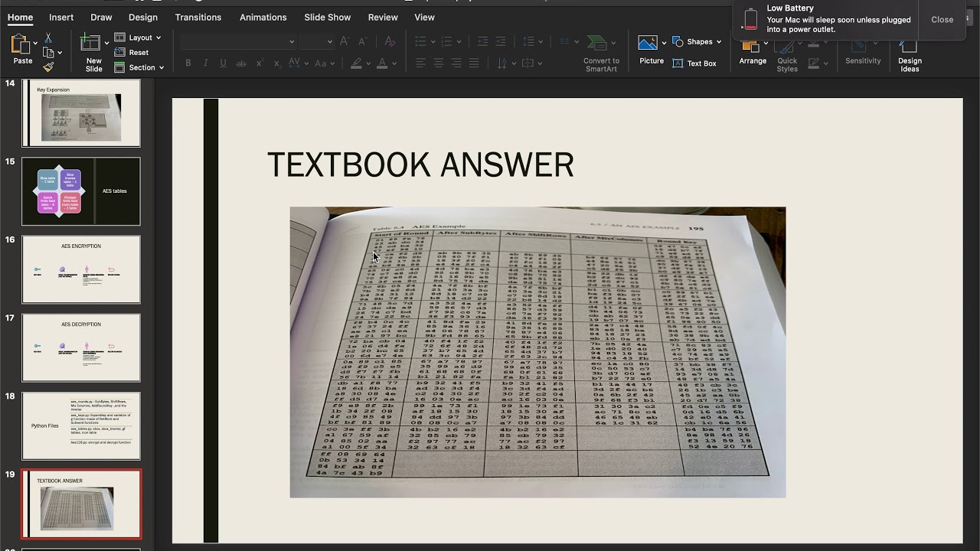
Task: Click the Justify text icon
Action: pyautogui.click(x=474, y=64)
